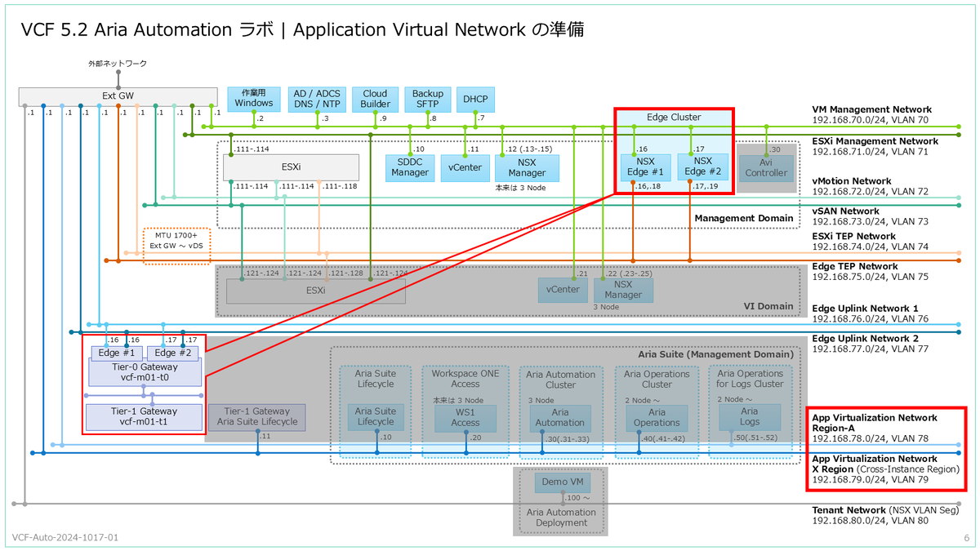Image resolution: width=980 pixels, height=551 pixels.
Task: Select the Cloud Builder box
Action: click(375, 99)
